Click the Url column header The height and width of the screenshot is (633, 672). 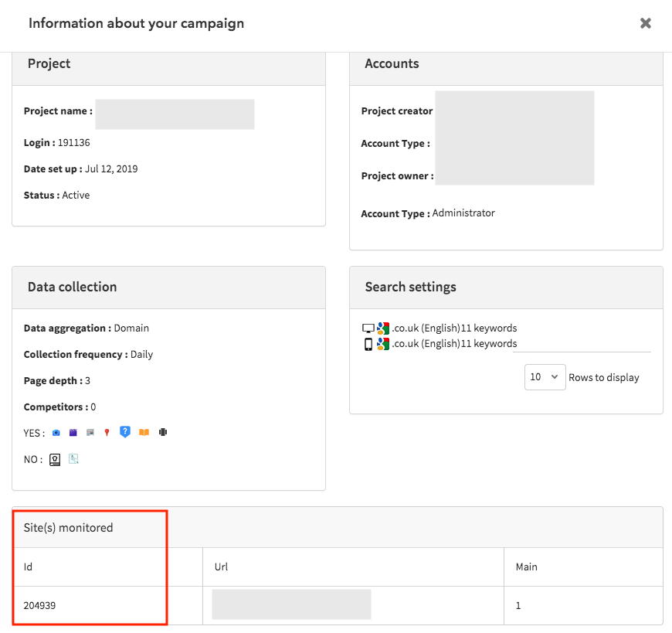[221, 567]
